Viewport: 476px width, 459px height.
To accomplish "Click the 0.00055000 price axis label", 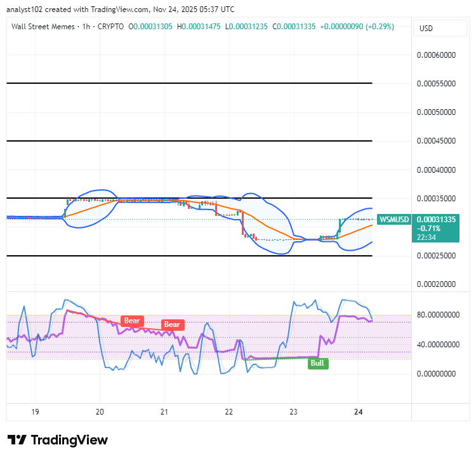I will 436,84.
